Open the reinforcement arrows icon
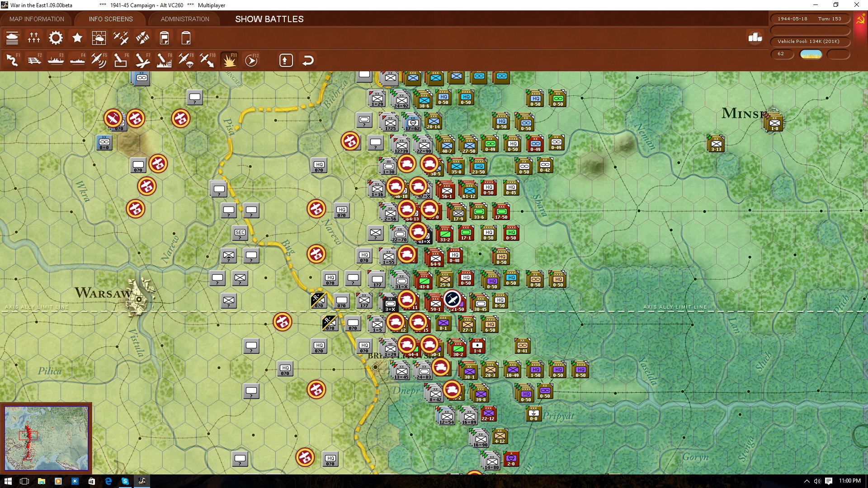The height and width of the screenshot is (488, 868). (x=142, y=38)
